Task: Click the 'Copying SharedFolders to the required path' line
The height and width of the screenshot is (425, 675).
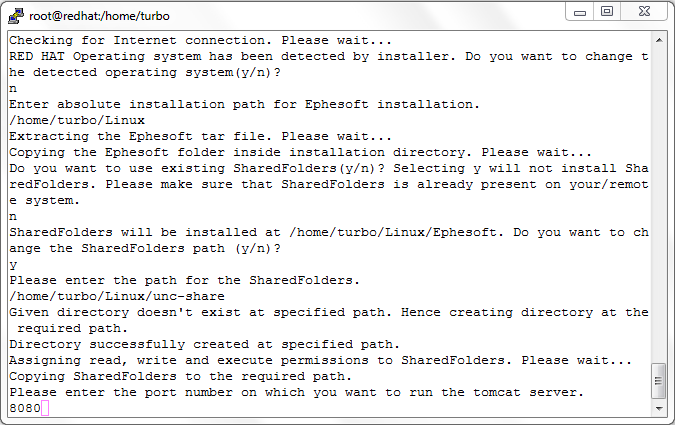Action: pos(180,376)
